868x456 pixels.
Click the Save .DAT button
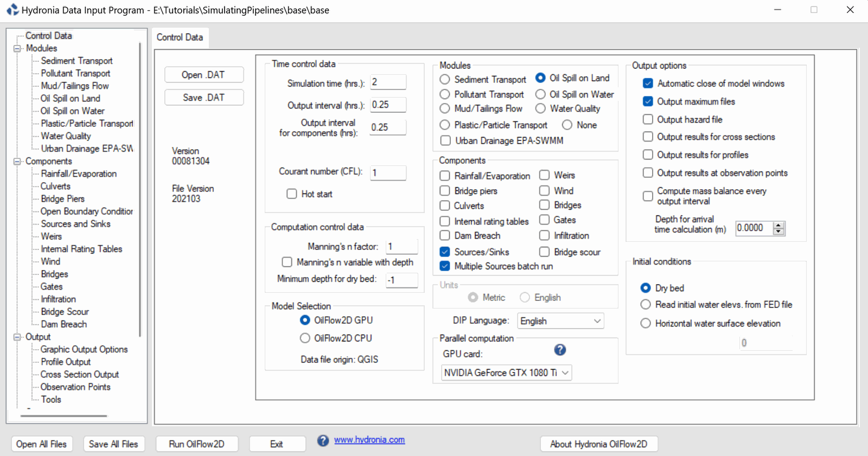pos(204,98)
